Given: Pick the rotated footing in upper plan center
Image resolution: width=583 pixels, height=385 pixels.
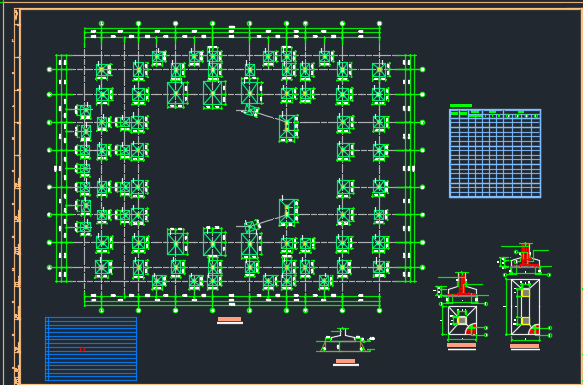Looking at the screenshot, I should point(250,110).
